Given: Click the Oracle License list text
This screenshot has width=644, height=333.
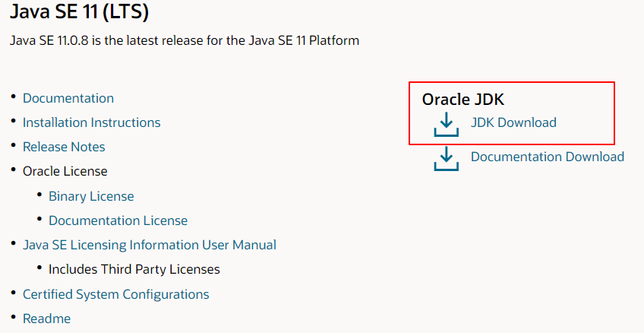Looking at the screenshot, I should [x=65, y=171].
